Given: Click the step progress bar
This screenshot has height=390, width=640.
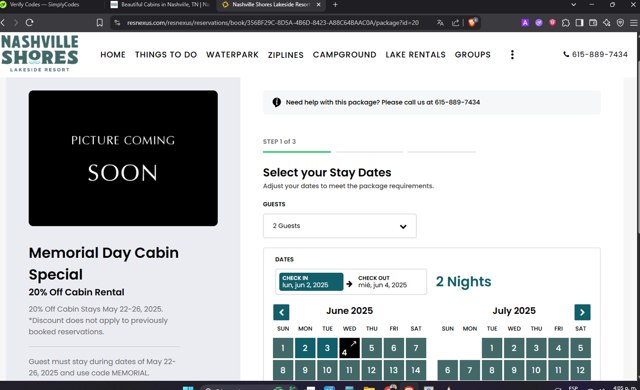Looking at the screenshot, I should click(x=369, y=152).
